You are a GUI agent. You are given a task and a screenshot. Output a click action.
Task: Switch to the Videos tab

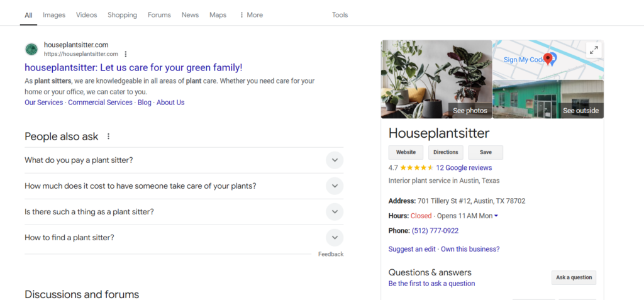click(x=87, y=15)
